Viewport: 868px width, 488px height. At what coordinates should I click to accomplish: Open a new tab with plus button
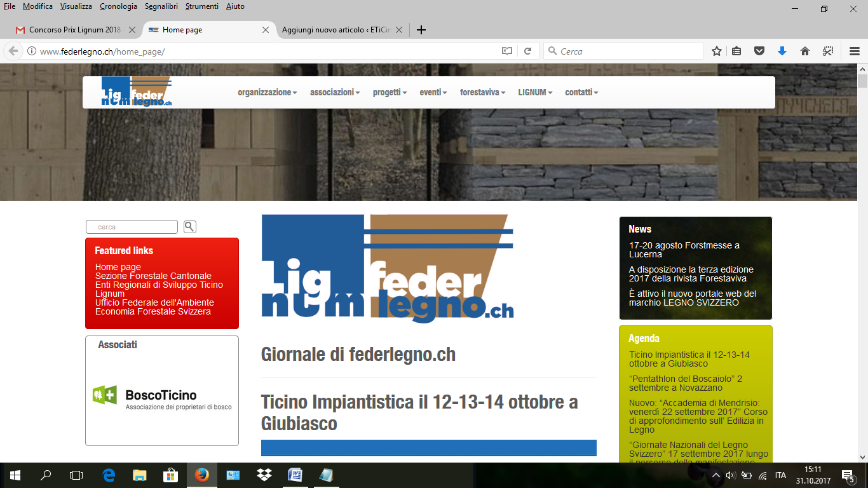point(421,30)
